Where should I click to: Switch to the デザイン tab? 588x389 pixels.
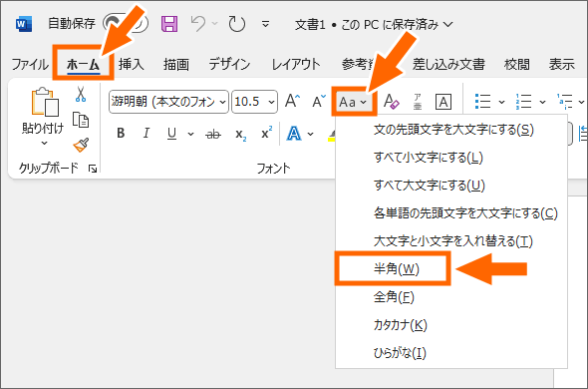click(x=229, y=64)
